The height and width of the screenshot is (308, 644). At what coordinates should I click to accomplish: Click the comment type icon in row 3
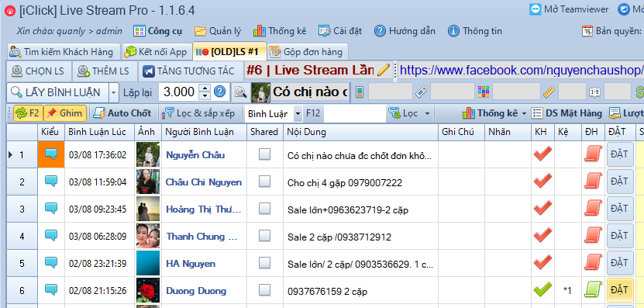click(x=51, y=209)
